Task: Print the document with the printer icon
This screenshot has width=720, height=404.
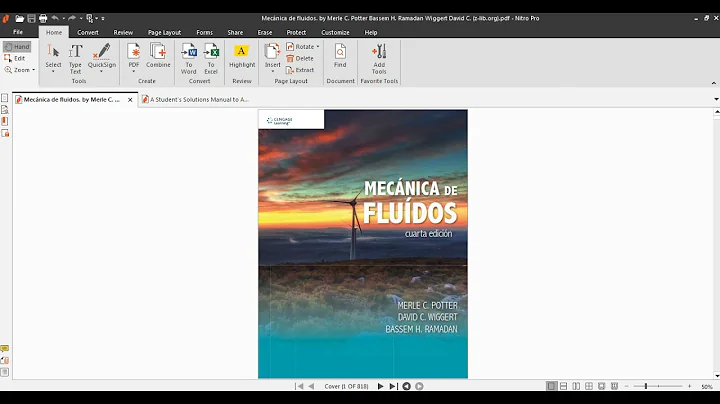Action: tap(43, 18)
